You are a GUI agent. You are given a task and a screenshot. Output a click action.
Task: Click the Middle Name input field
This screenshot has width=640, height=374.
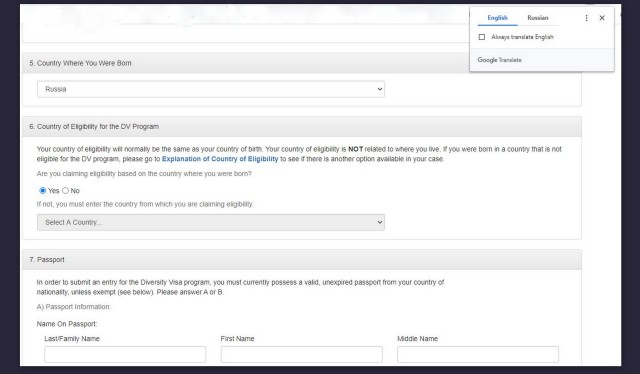tap(478, 354)
